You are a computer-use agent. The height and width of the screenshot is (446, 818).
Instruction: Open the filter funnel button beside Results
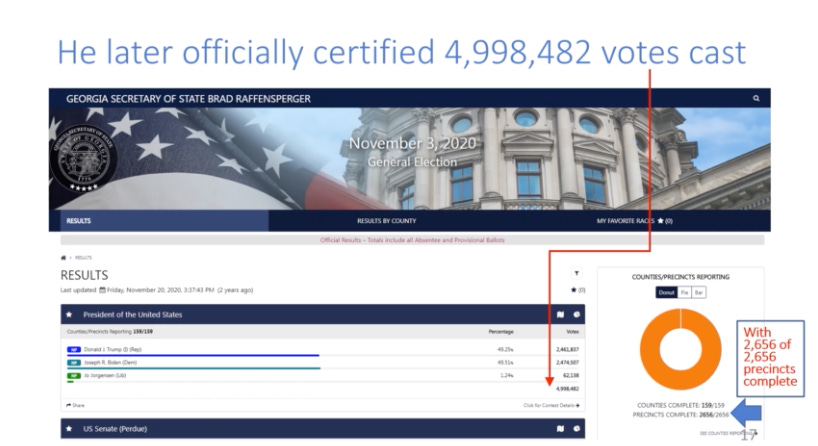pos(576,273)
